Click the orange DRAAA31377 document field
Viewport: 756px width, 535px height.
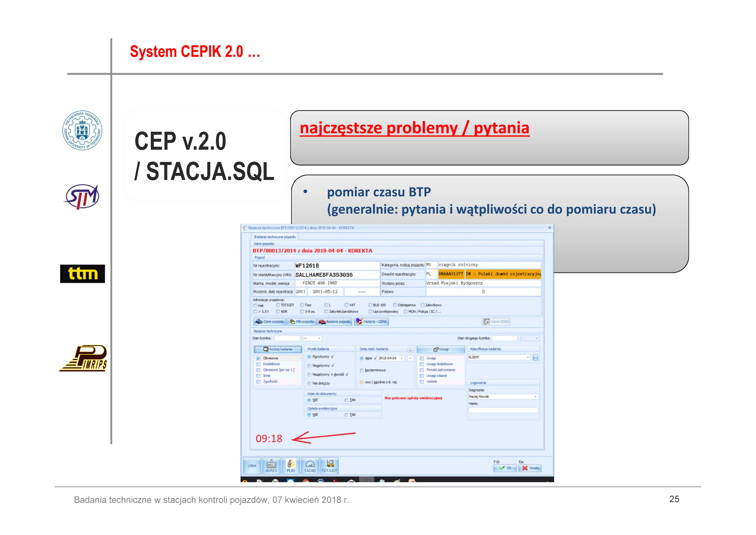pos(451,274)
